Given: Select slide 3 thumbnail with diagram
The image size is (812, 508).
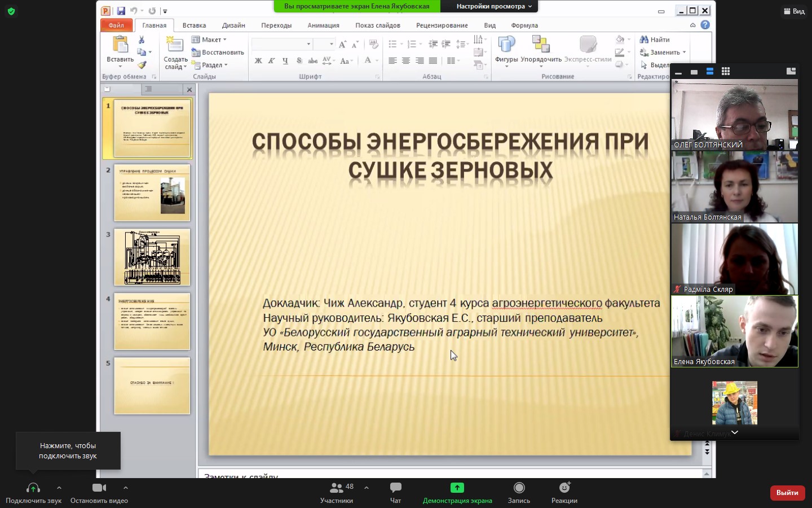Looking at the screenshot, I should pos(152,257).
